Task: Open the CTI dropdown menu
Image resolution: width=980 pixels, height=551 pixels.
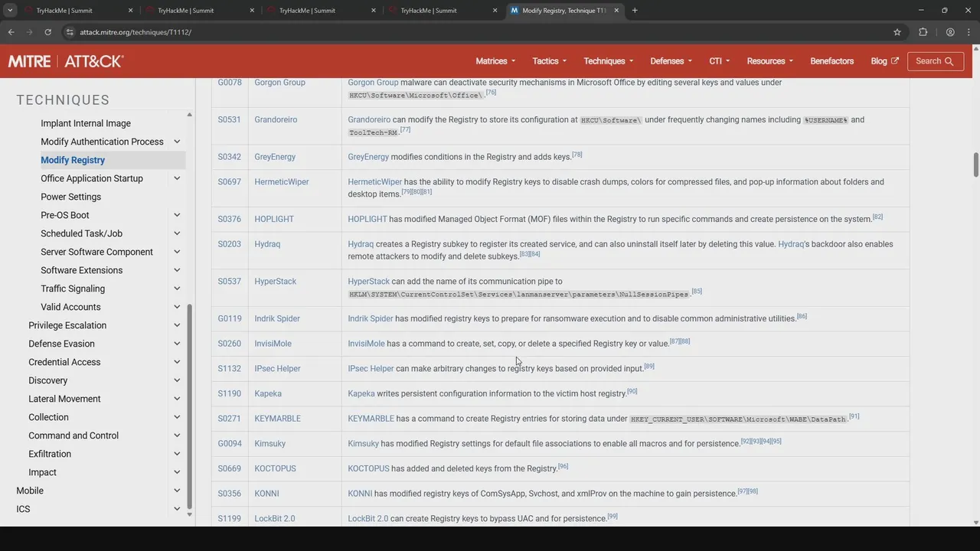Action: 719,61
